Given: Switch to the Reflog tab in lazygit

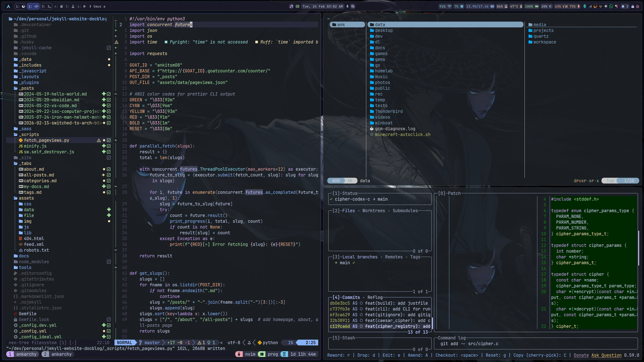Looking at the screenshot, I should [x=375, y=297].
